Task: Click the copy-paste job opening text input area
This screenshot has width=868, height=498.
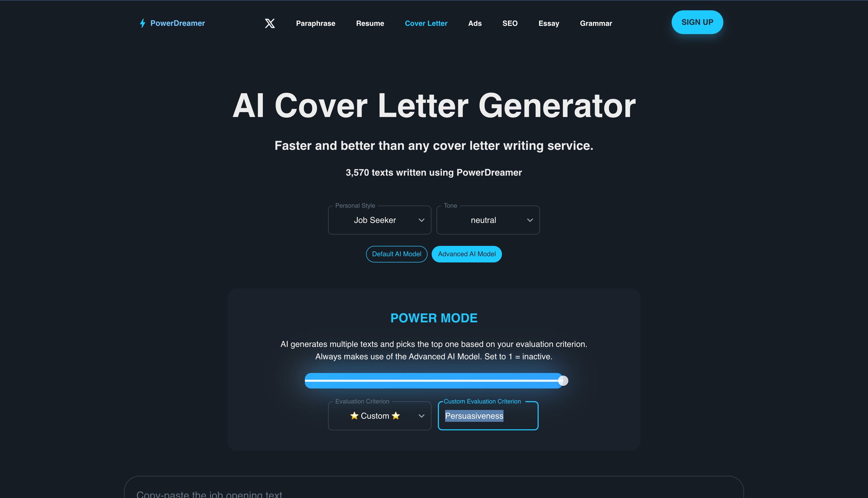Action: (x=434, y=494)
